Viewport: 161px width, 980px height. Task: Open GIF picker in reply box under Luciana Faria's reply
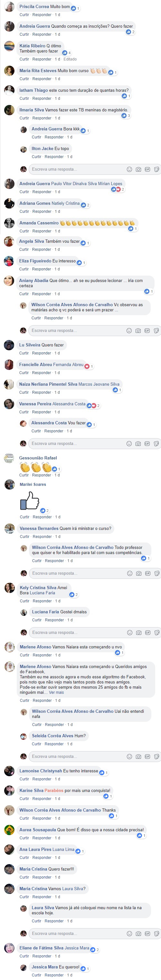148,632
